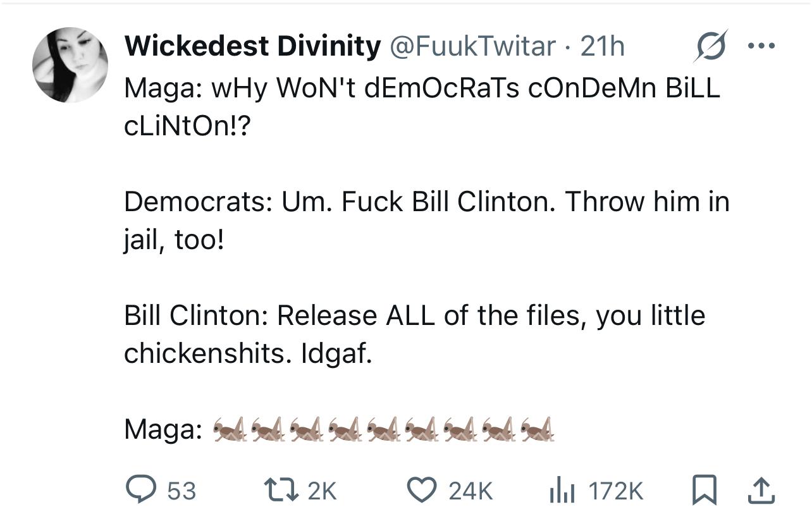Click the 24K likes count
Screen dimensions: 812x526
470,491
